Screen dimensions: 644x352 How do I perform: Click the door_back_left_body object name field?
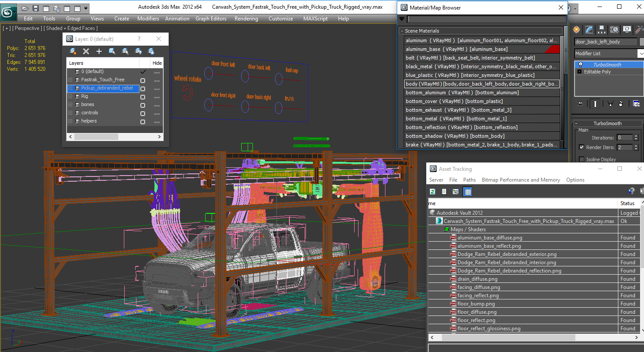point(606,42)
